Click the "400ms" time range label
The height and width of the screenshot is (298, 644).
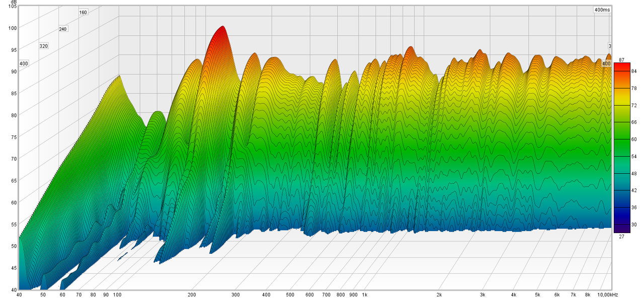tap(602, 10)
